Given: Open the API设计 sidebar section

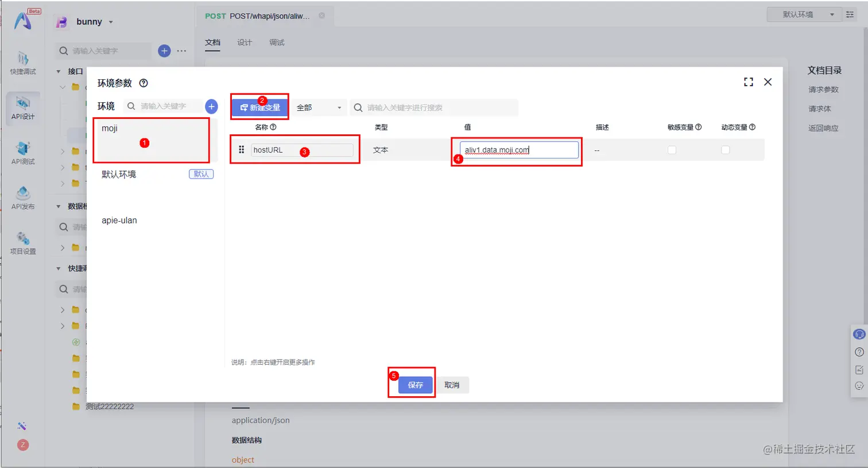Looking at the screenshot, I should coord(23,109).
